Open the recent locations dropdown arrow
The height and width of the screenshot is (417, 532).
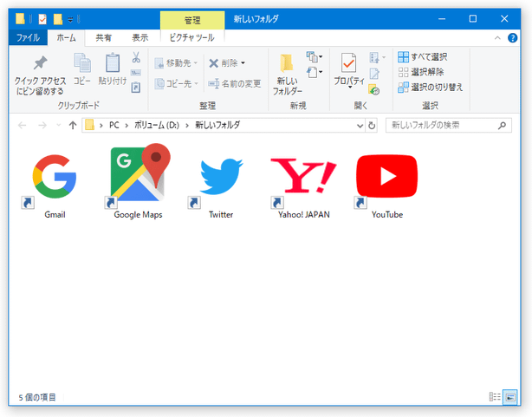coord(59,125)
